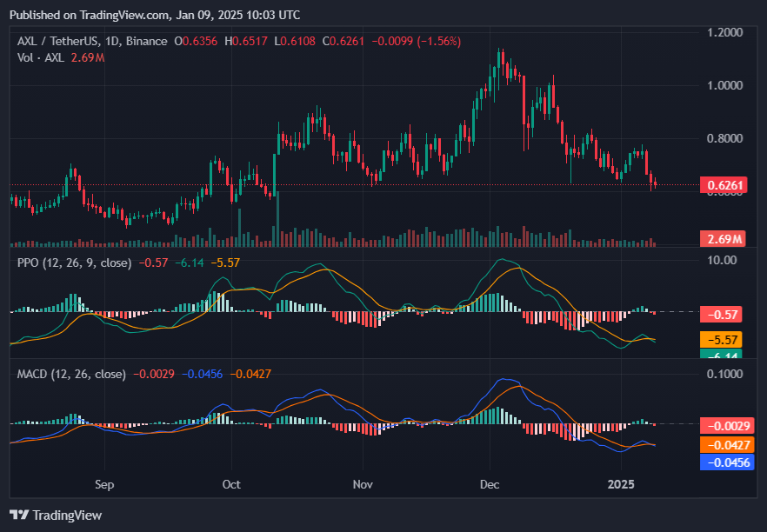The width and height of the screenshot is (767, 532).
Task: Click the orange −5.57 PPO axis tag
Action: point(721,340)
